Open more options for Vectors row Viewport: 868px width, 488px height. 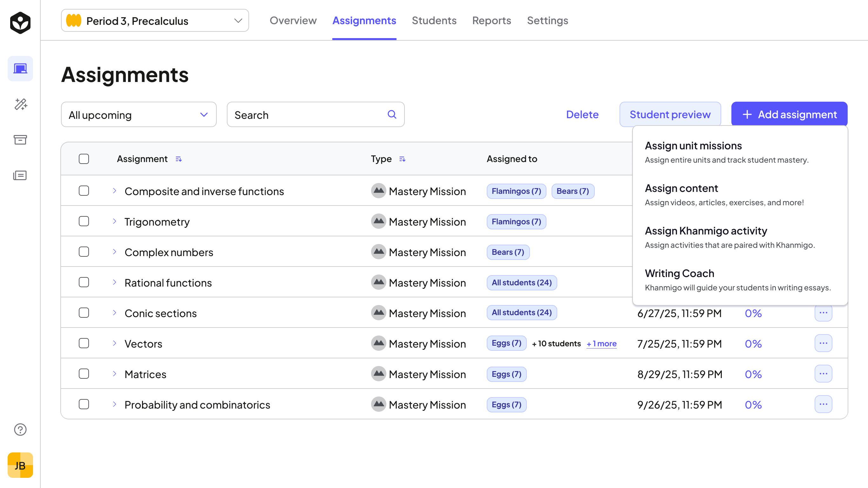point(823,343)
